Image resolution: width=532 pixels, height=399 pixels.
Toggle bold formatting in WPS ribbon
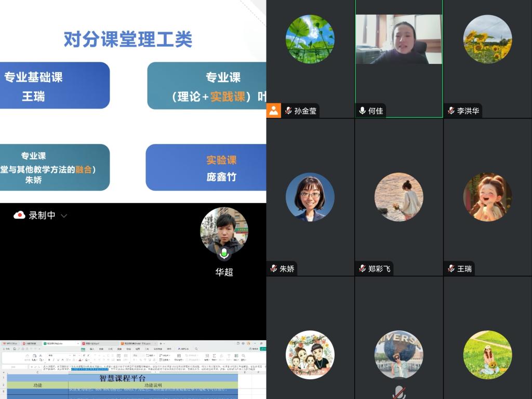click(x=49, y=360)
